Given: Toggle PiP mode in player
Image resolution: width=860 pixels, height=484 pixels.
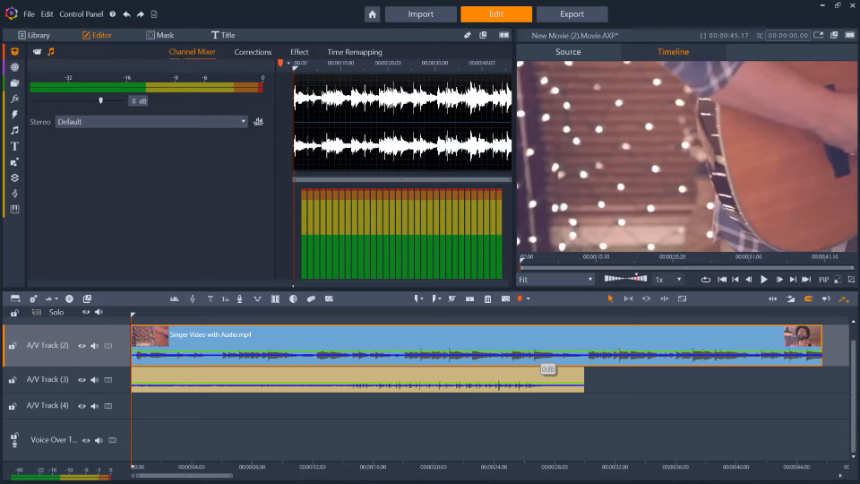Looking at the screenshot, I should pyautogui.click(x=824, y=279).
